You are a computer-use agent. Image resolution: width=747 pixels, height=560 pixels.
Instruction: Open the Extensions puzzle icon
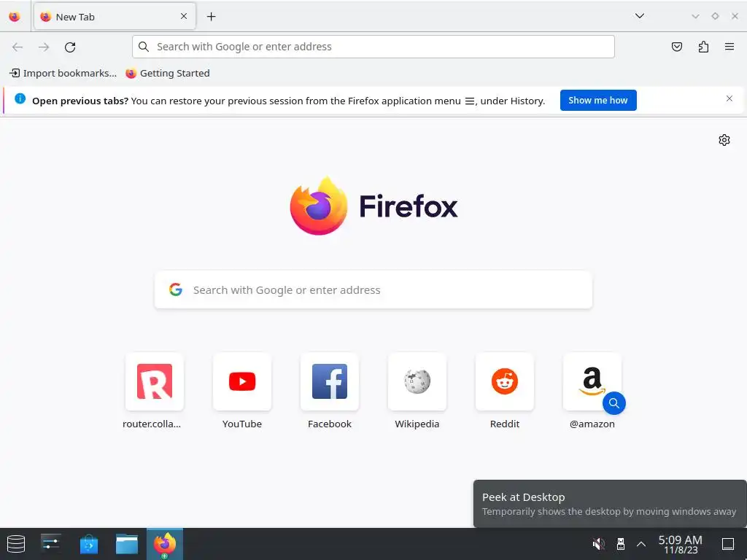pyautogui.click(x=703, y=47)
